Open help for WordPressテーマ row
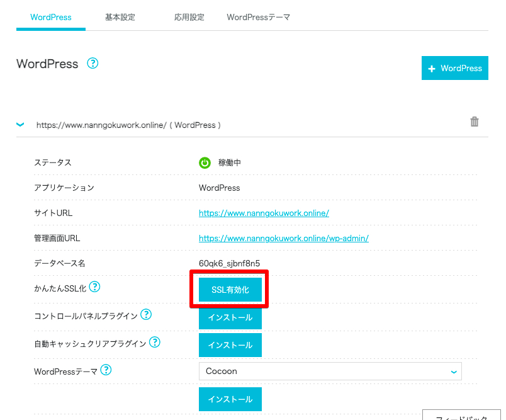The width and height of the screenshot is (506, 420). [x=106, y=370]
